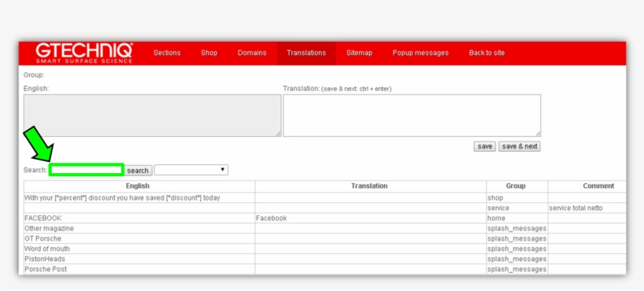Click splash_messages cell in PistonHeads row
Image resolution: width=644 pixels, height=291 pixels.
(x=517, y=259)
